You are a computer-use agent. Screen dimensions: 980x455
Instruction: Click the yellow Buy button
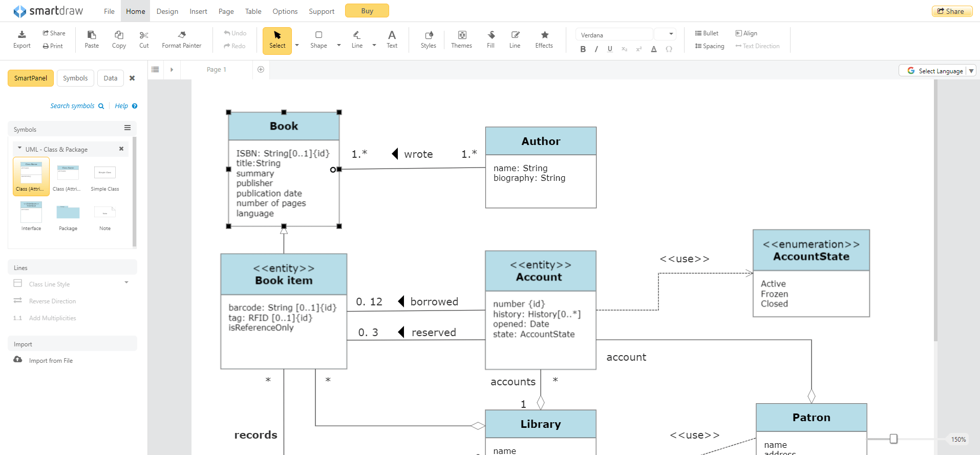[x=367, y=11]
